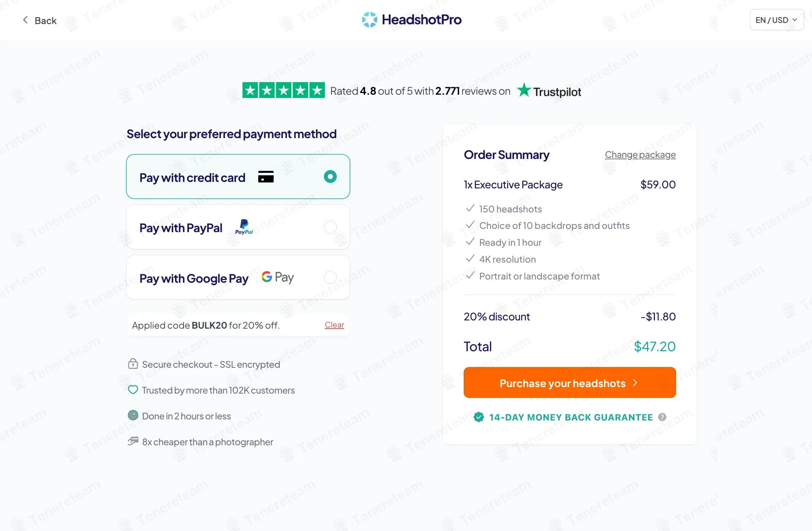The height and width of the screenshot is (531, 812).
Task: Clear the applied BULK20 code
Action: point(334,325)
